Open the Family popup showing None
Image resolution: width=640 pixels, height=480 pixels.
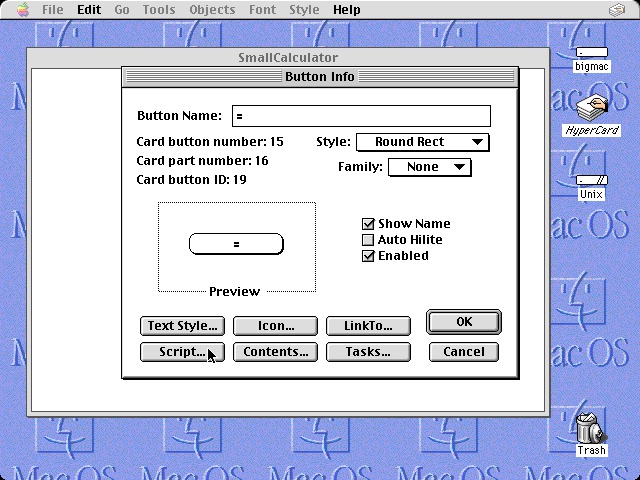coord(430,167)
